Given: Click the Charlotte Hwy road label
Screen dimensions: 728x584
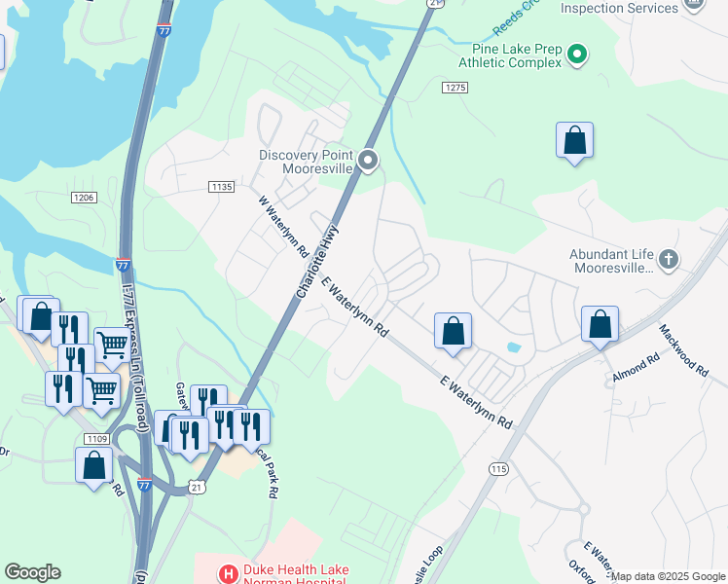Looking at the screenshot, I should (318, 262).
